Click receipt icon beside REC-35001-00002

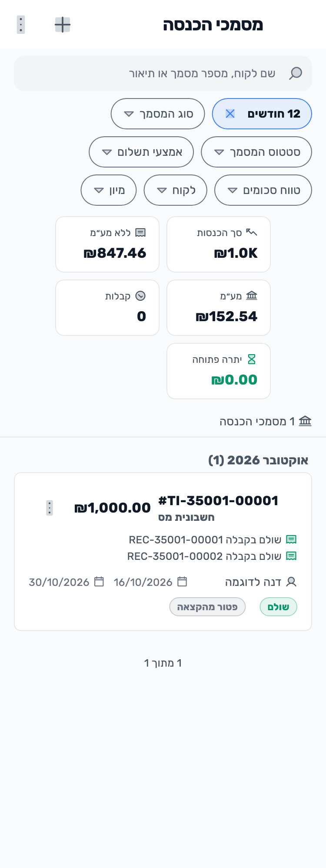[291, 556]
